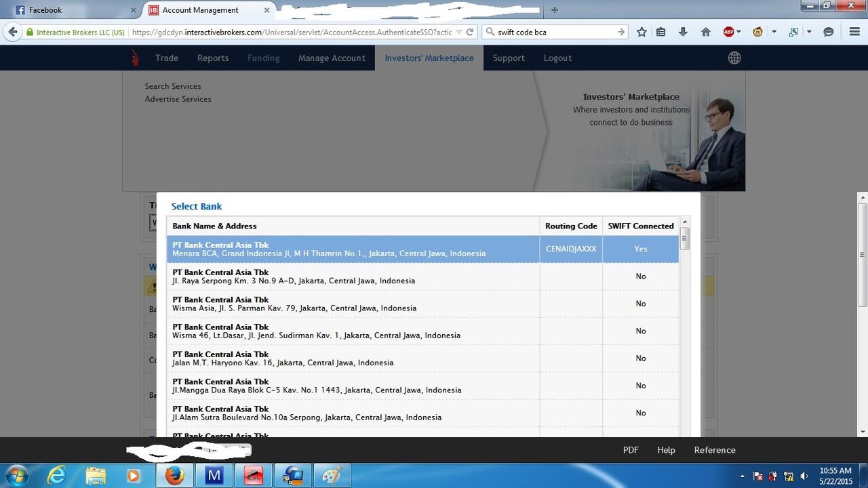Click the Adblock Plus ABP icon

click(x=728, y=32)
